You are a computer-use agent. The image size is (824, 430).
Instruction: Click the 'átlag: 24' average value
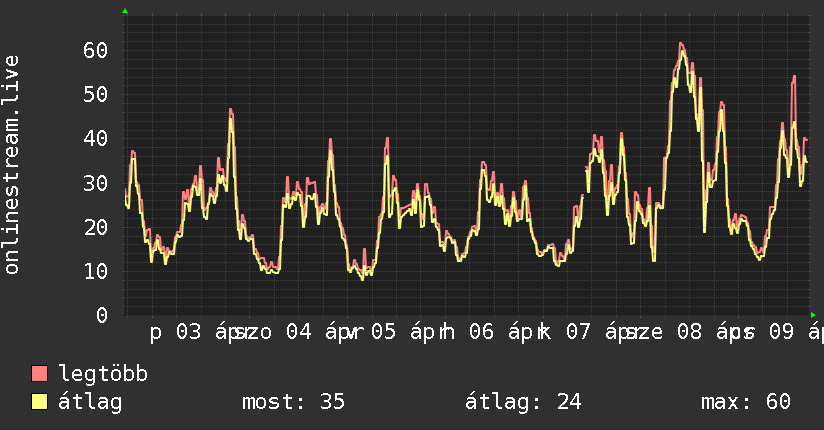[523, 402]
